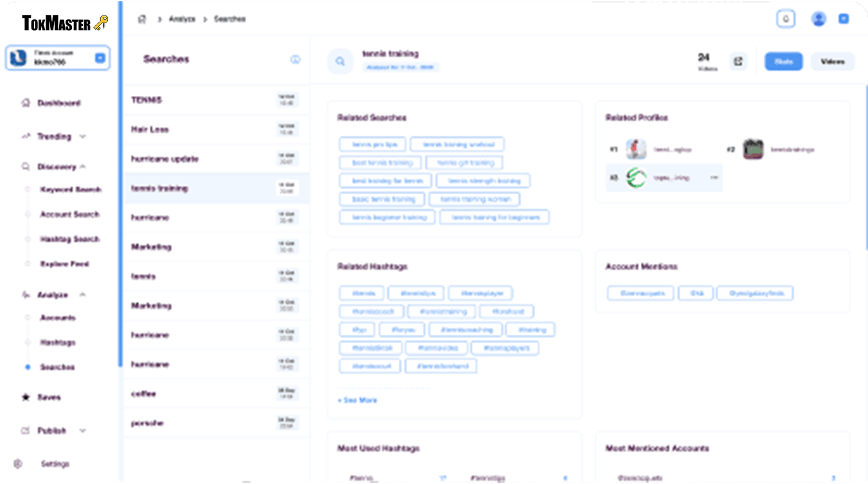The width and height of the screenshot is (868, 484).
Task: Click the search magnifier icon beside tennis training title
Action: [x=340, y=61]
